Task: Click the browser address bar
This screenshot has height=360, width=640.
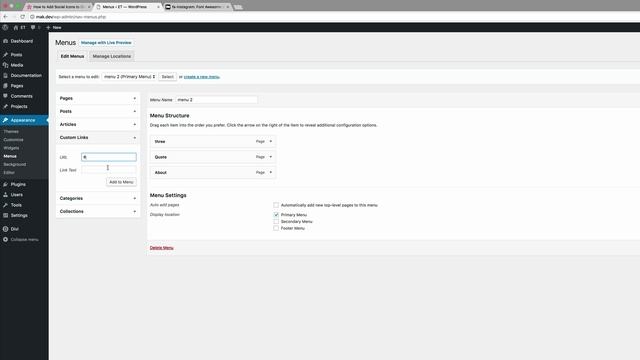Action: click(327, 17)
